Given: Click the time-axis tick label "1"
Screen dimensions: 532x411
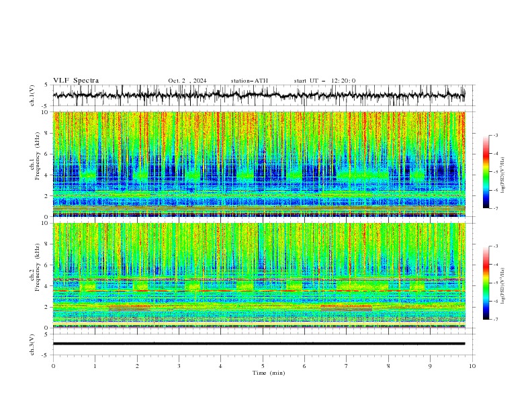Looking at the screenshot, I should point(95,366).
